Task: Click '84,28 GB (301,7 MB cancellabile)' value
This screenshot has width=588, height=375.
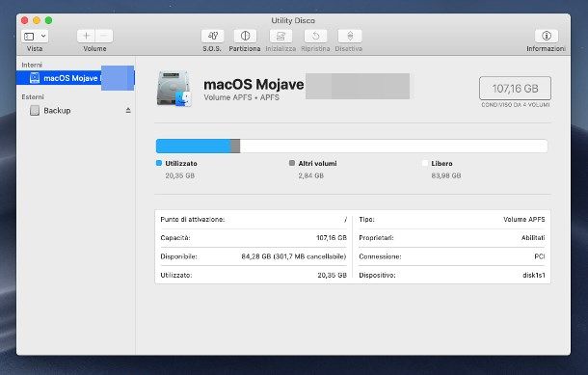Action: click(x=294, y=256)
